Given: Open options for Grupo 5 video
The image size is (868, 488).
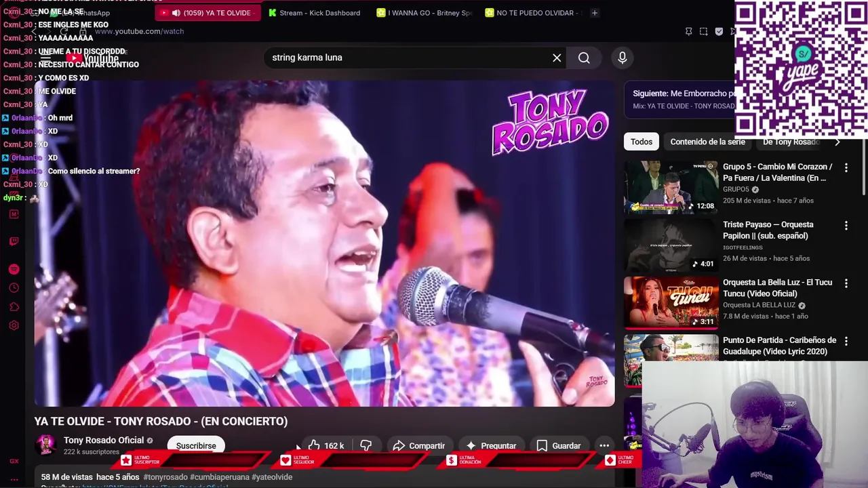Looking at the screenshot, I should [x=846, y=167].
